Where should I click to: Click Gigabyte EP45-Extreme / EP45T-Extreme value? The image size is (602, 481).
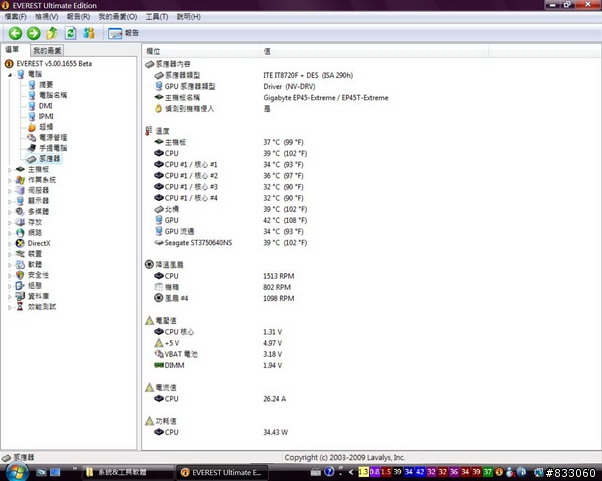[326, 98]
